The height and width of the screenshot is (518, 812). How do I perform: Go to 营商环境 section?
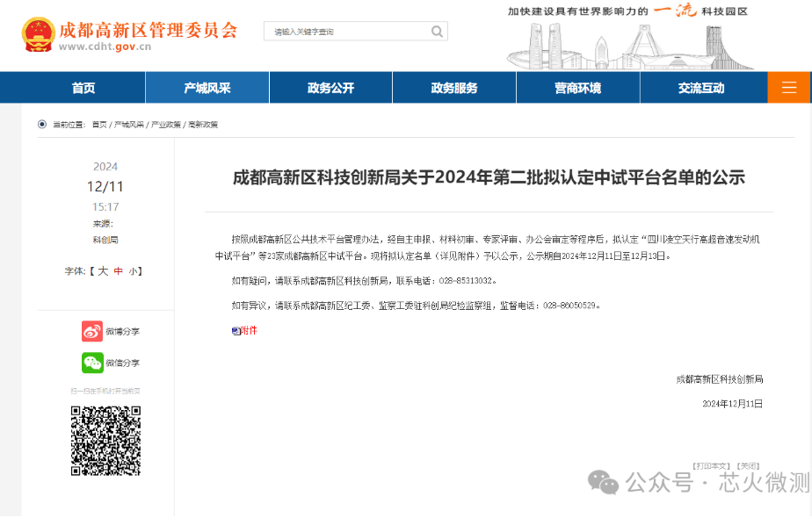pyautogui.click(x=577, y=88)
